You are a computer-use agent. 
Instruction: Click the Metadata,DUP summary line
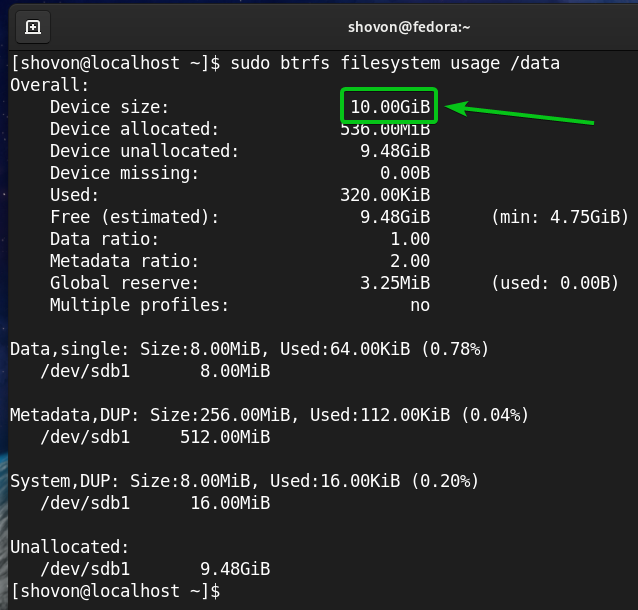tap(269, 414)
